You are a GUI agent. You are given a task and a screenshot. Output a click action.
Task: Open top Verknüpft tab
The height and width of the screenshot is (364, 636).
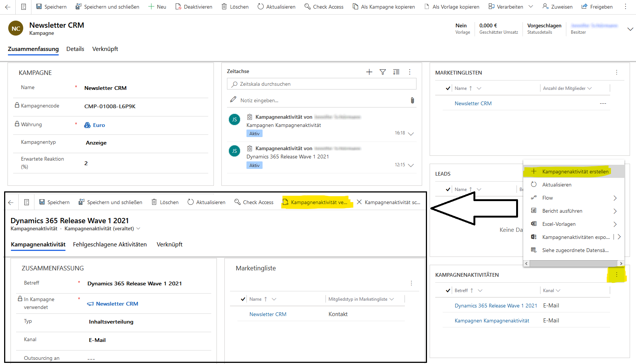click(105, 49)
